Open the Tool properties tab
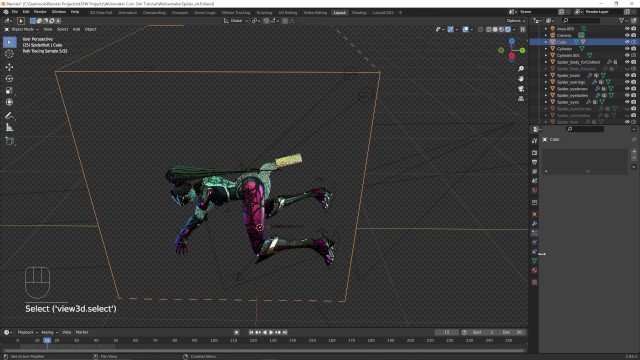The height and width of the screenshot is (360, 640). click(534, 141)
